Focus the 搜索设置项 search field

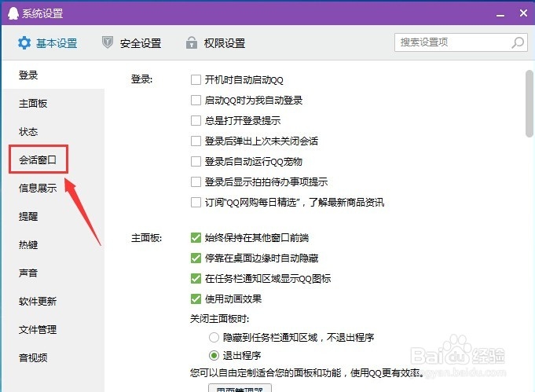click(461, 42)
